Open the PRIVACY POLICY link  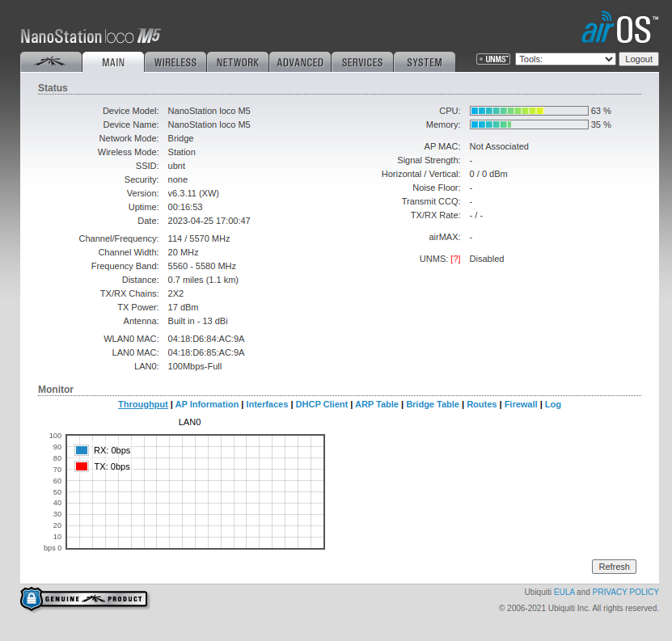coord(625,592)
